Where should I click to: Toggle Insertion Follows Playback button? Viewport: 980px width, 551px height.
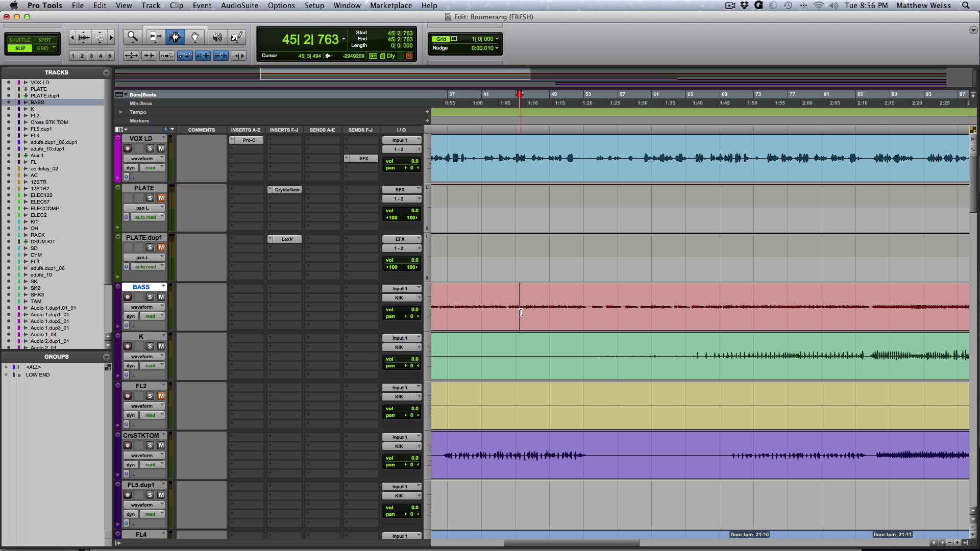[238, 56]
